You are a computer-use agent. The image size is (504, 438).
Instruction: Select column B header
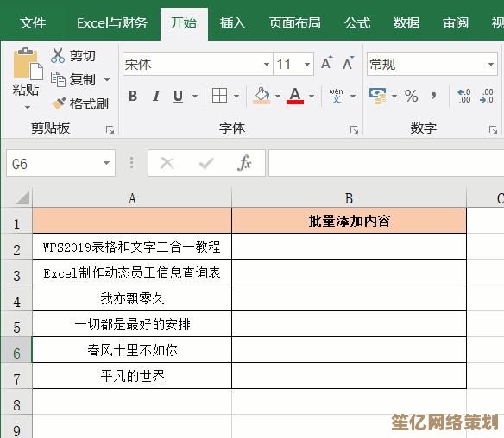point(349,198)
